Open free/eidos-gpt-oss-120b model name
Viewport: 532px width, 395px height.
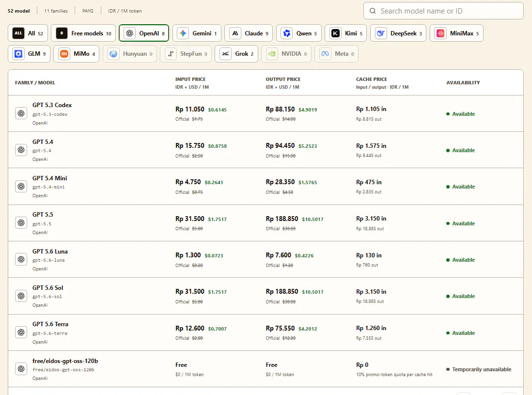point(65,361)
